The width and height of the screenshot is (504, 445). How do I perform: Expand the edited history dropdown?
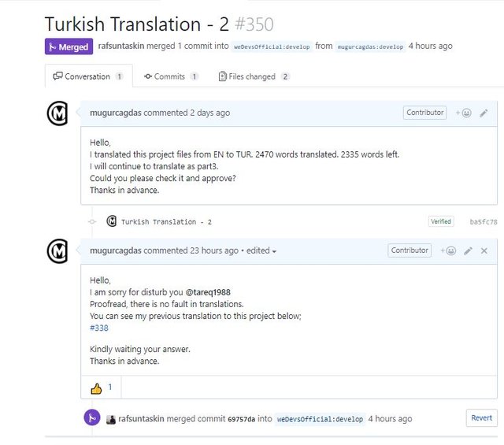tap(261, 251)
